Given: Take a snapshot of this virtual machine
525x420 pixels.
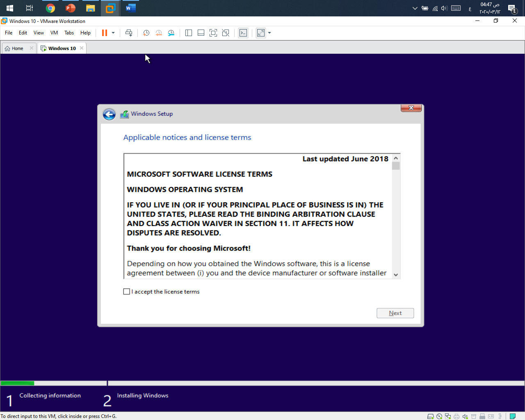Looking at the screenshot, I should point(146,33).
